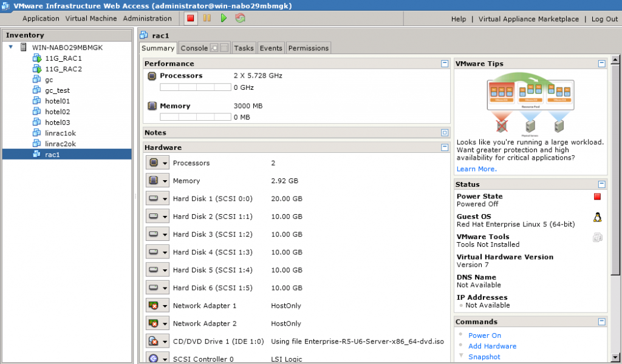Click the Suspend VM toolbar icon
This screenshot has width=622, height=364.
(207, 18)
